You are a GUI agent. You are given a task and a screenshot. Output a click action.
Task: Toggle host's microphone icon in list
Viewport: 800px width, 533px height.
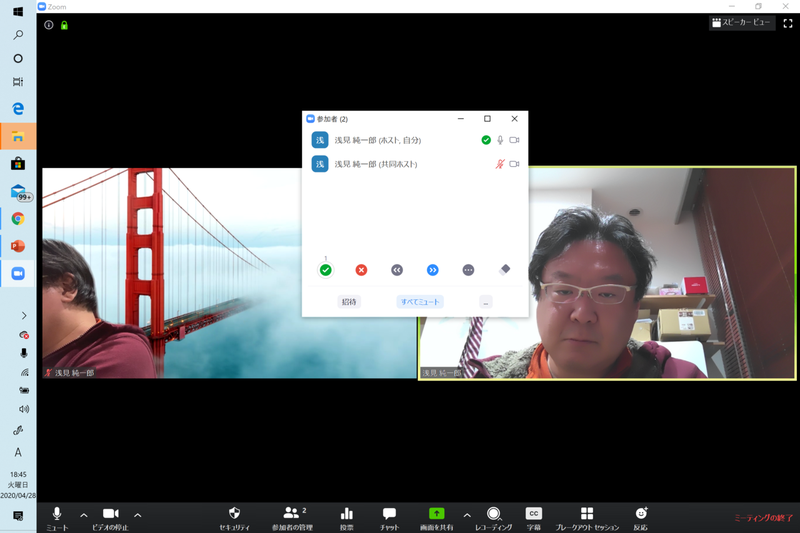coord(500,140)
